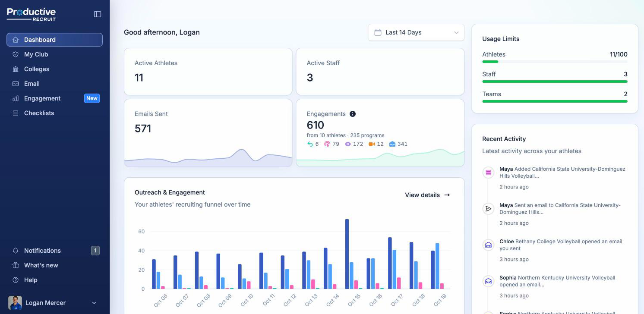Open the Help page
644x314 pixels.
pos(54,280)
